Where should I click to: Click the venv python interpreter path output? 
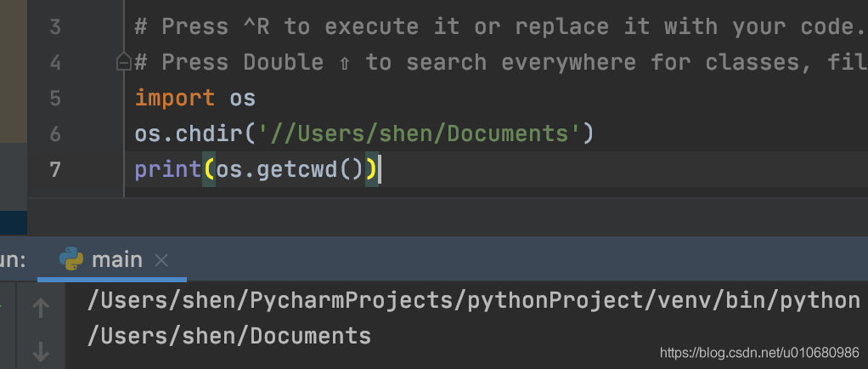(x=474, y=299)
